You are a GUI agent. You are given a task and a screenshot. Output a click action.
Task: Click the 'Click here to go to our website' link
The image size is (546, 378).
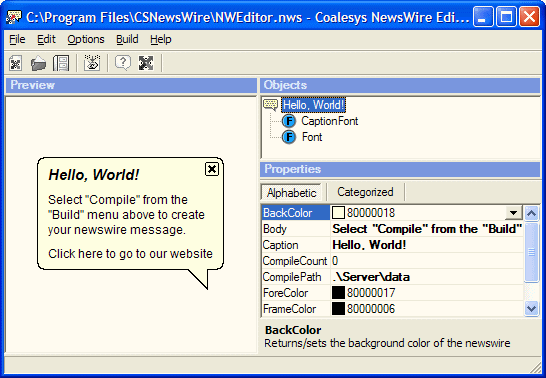pos(130,254)
